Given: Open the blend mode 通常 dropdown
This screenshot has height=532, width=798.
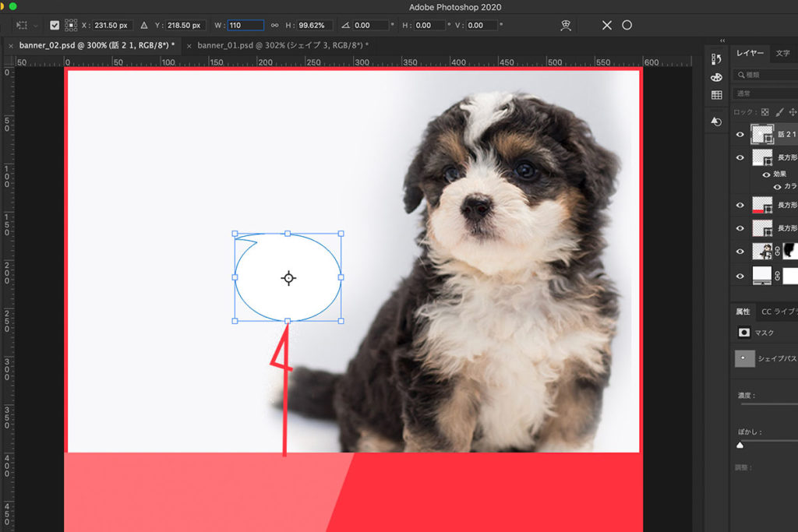Looking at the screenshot, I should (764, 93).
